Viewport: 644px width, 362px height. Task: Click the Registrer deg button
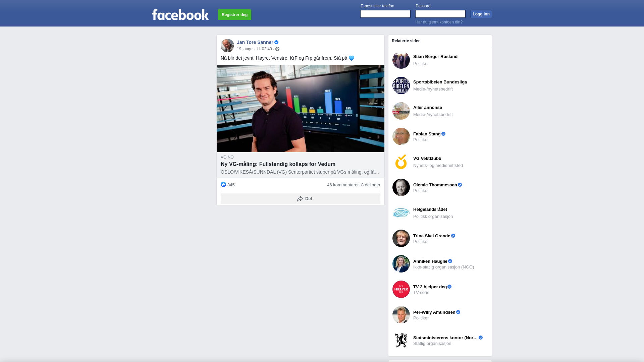tap(234, 15)
